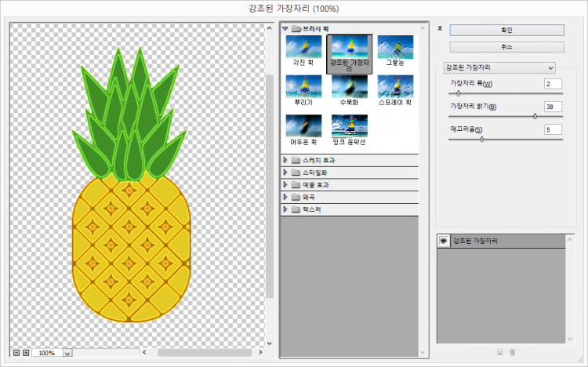Click the 취소 button

coord(506,47)
